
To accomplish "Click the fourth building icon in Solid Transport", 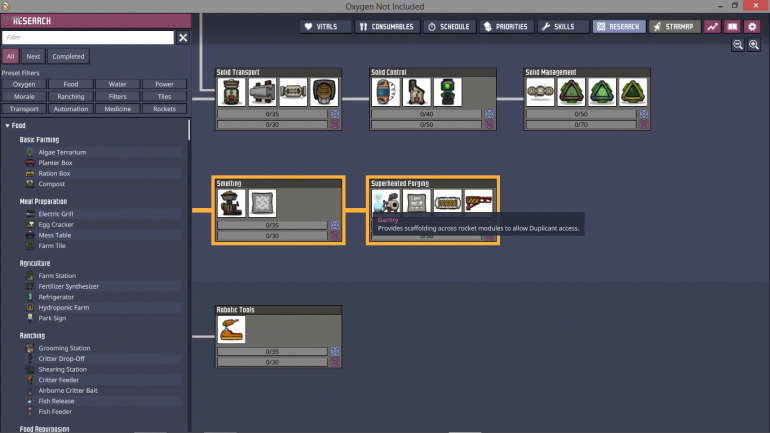I will 324,92.
